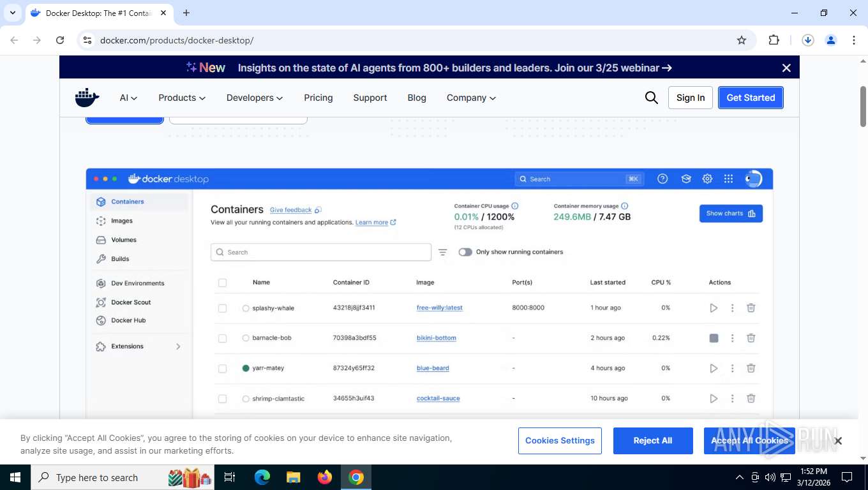
Task: Open Firefox from the taskbar
Action: point(325,477)
